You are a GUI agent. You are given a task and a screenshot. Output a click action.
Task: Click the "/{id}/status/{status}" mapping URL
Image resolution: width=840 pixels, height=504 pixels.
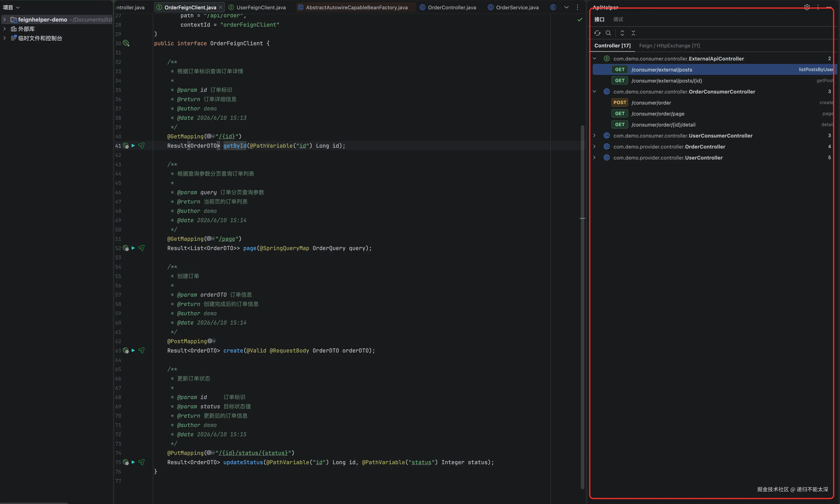pos(253,453)
